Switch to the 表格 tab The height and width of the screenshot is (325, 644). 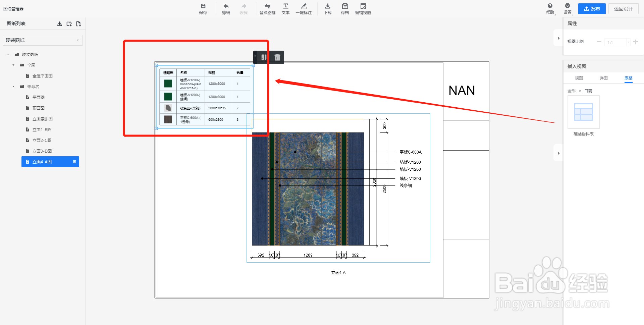pyautogui.click(x=628, y=78)
